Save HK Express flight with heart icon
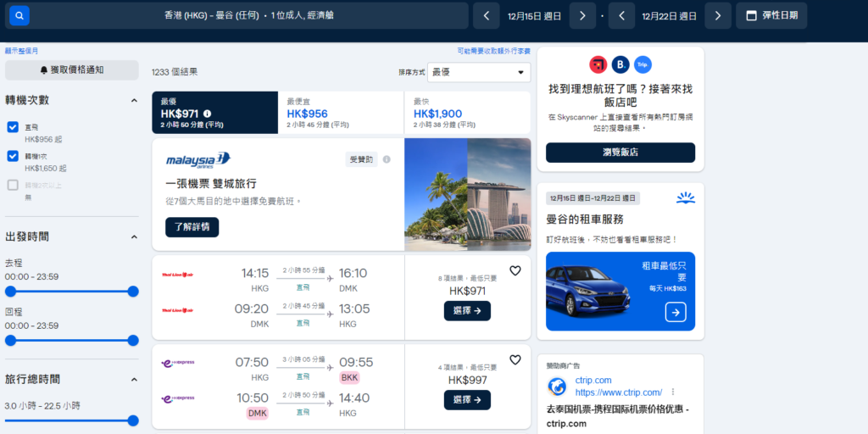Image resolution: width=868 pixels, height=434 pixels. [515, 360]
